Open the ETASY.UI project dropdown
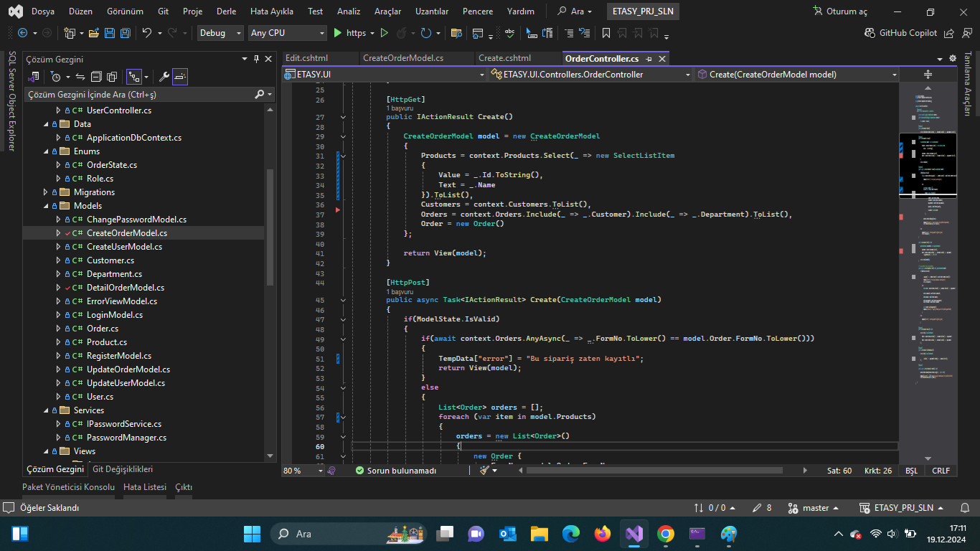The image size is (980, 551). pos(385,75)
